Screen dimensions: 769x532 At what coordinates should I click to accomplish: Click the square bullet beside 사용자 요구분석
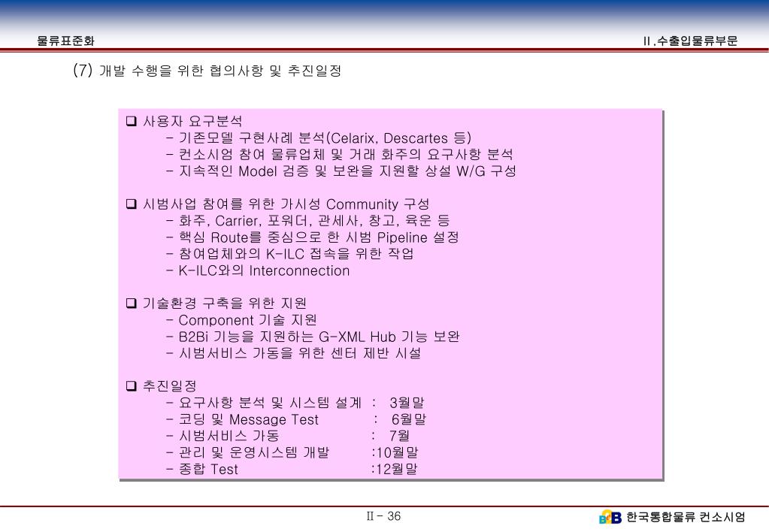coord(131,121)
